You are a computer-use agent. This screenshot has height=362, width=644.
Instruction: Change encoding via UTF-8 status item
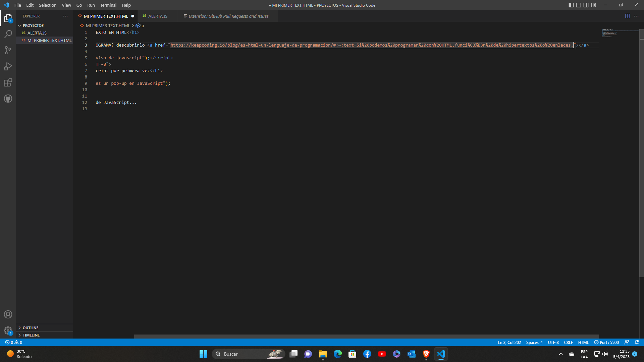[553, 342]
